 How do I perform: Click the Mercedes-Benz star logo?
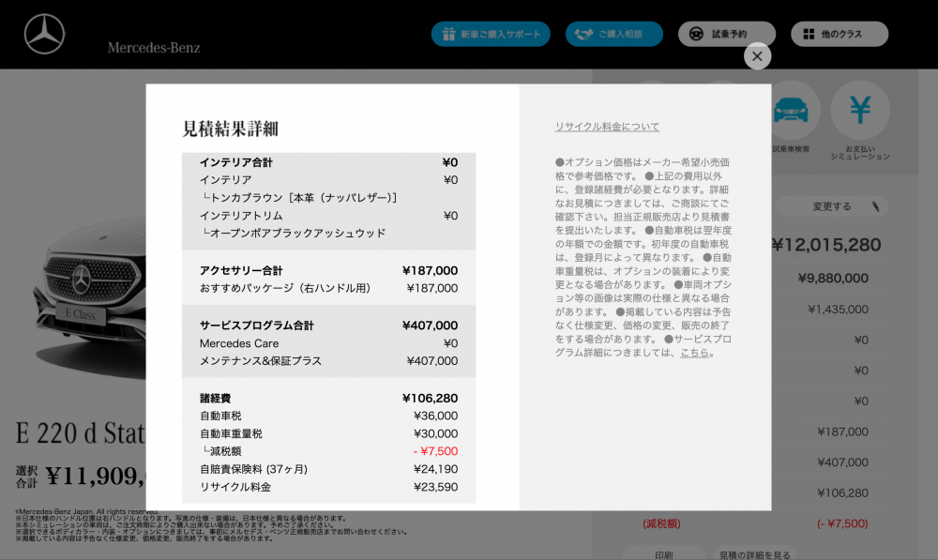click(x=44, y=34)
